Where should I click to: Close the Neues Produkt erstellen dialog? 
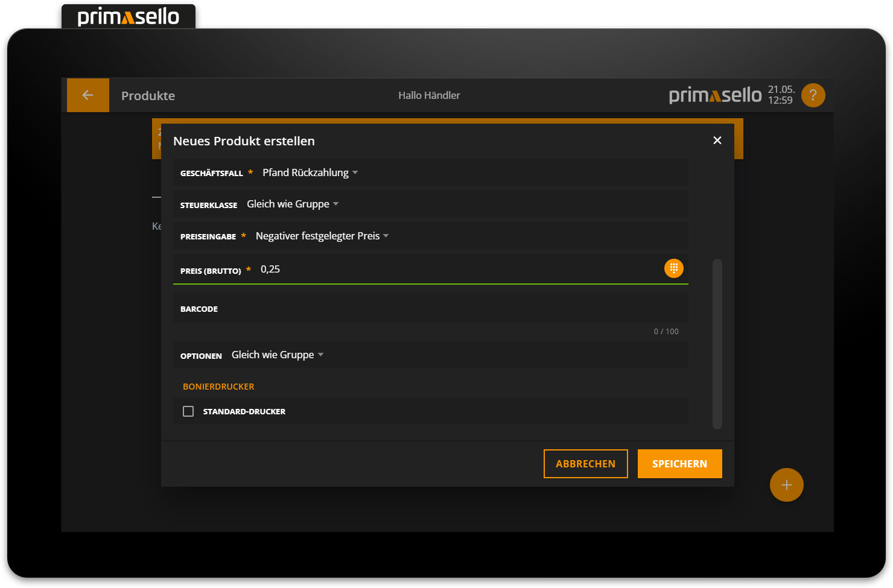717,141
